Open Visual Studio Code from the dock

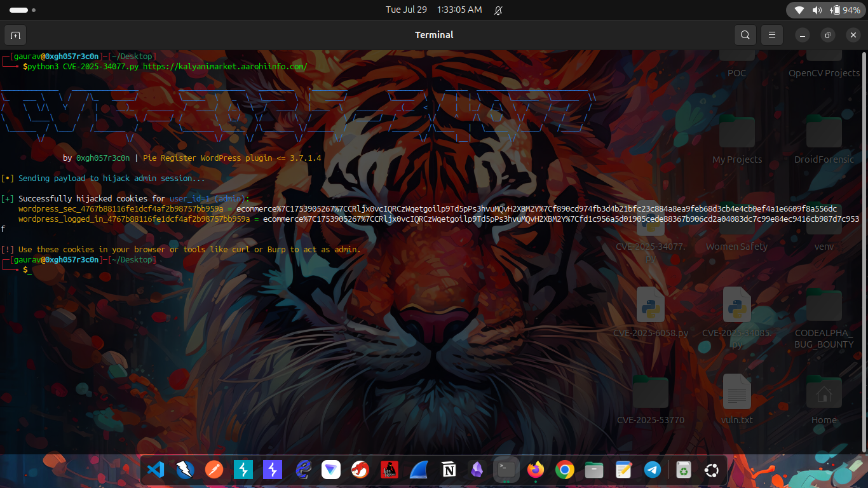pyautogui.click(x=156, y=470)
